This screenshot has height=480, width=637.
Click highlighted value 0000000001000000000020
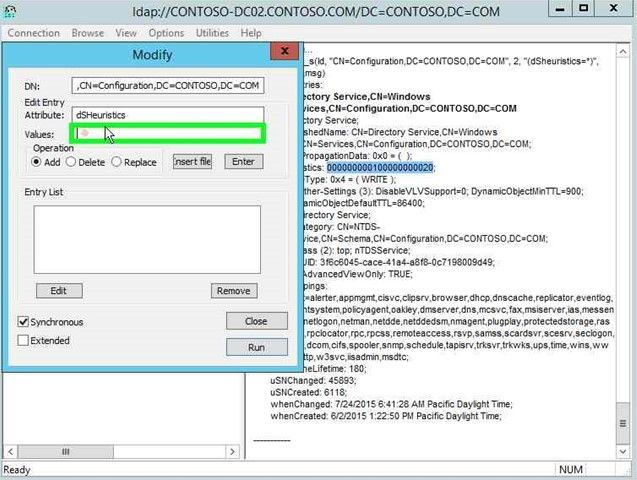pyautogui.click(x=380, y=168)
